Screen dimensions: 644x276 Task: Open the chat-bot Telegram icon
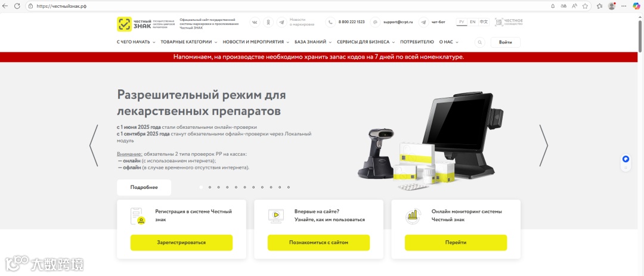pyautogui.click(x=423, y=22)
